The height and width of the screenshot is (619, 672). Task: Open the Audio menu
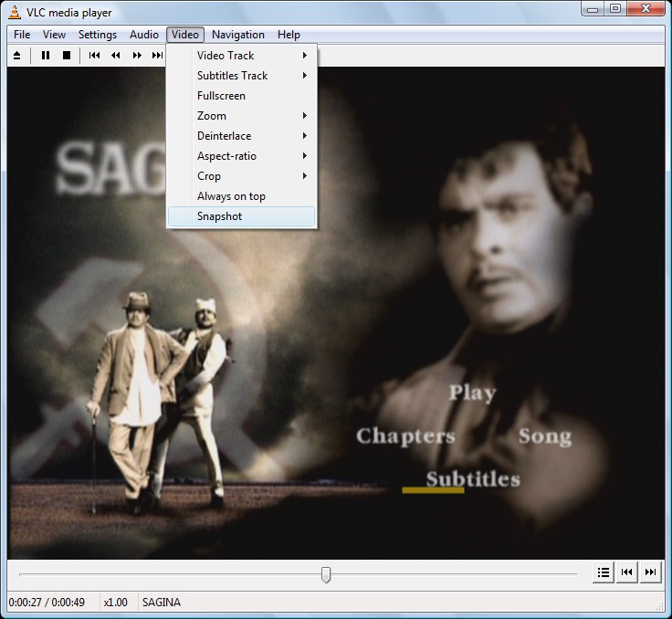[144, 35]
